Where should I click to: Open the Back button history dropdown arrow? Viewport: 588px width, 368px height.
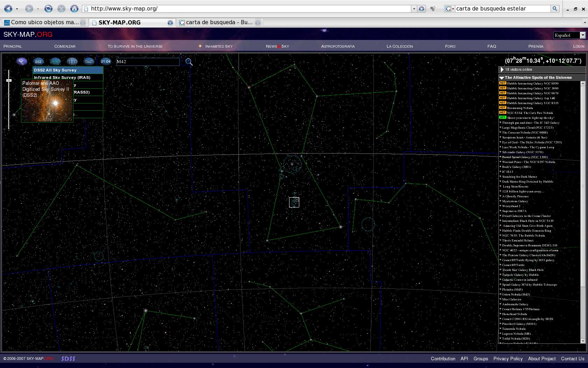coord(17,9)
